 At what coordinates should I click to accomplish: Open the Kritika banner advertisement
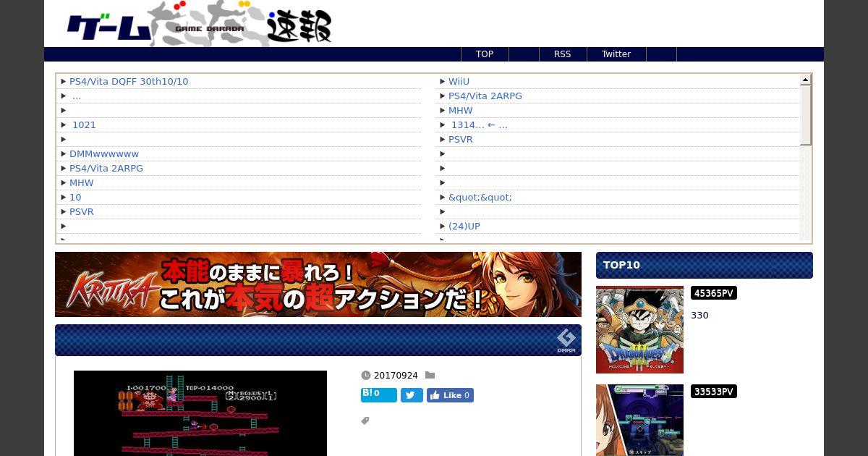(x=318, y=284)
